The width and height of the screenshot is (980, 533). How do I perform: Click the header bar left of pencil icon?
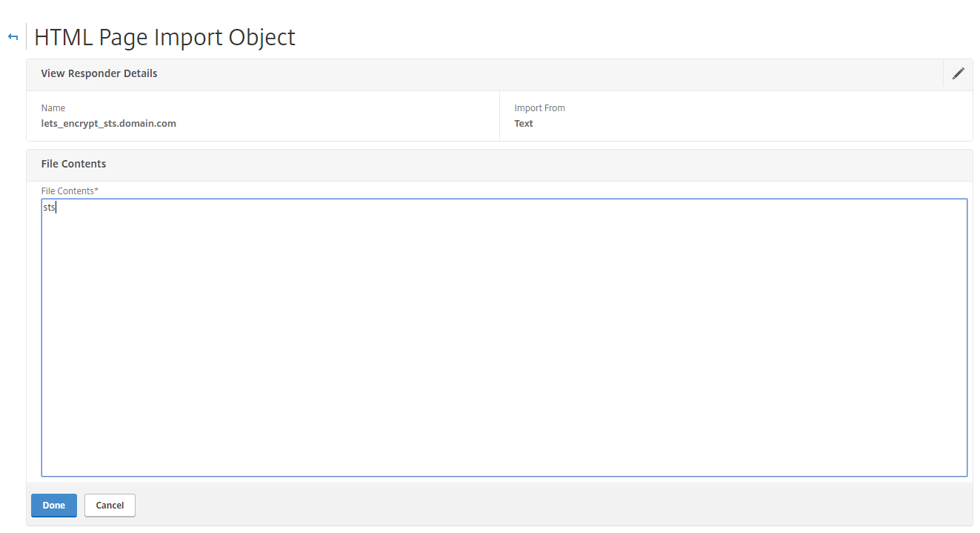point(548,73)
